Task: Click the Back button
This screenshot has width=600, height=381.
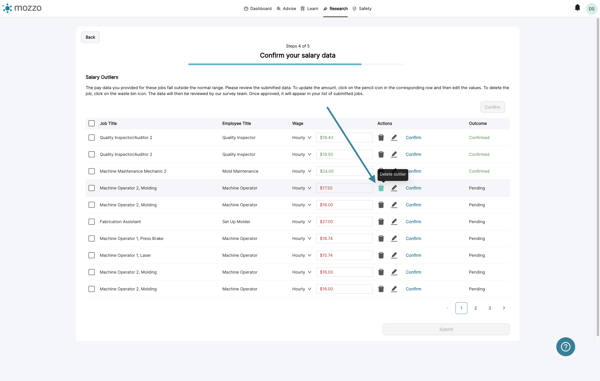Action: tap(90, 37)
